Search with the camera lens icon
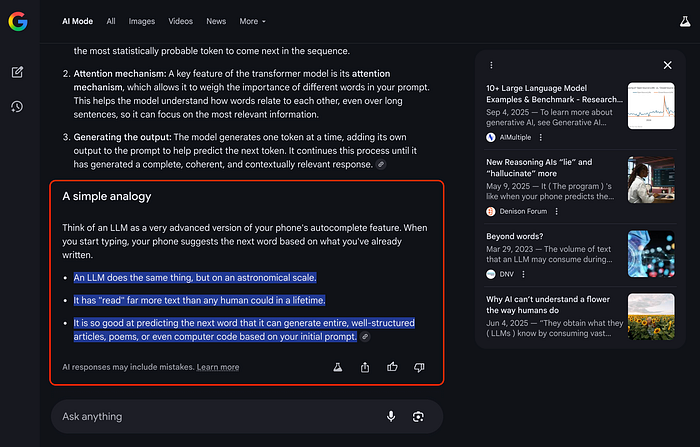Image resolution: width=700 pixels, height=447 pixels. (418, 417)
